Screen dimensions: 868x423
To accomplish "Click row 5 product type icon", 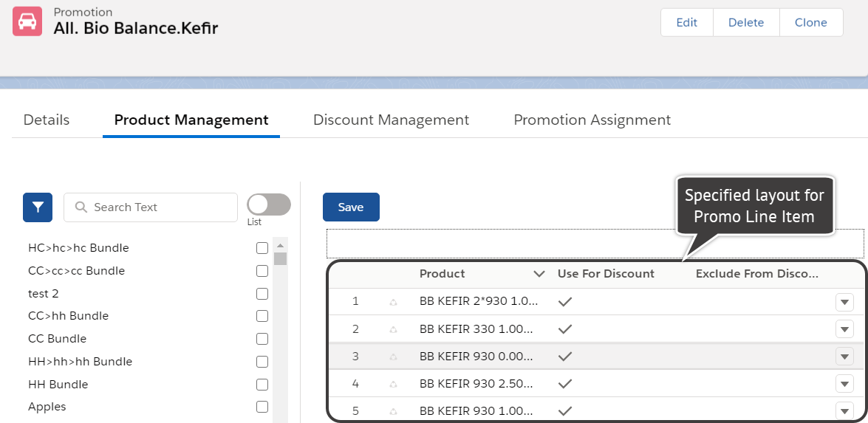I will (x=394, y=411).
